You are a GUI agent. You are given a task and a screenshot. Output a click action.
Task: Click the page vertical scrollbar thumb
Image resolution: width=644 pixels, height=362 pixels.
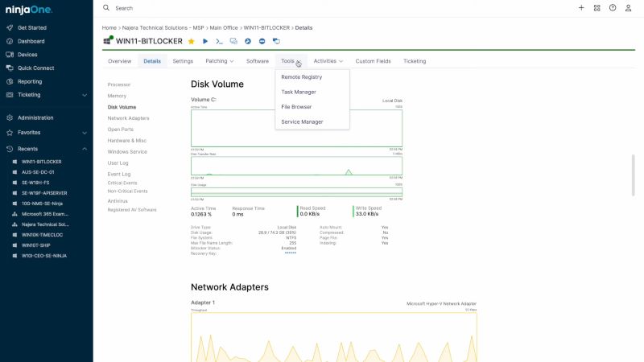point(634,175)
